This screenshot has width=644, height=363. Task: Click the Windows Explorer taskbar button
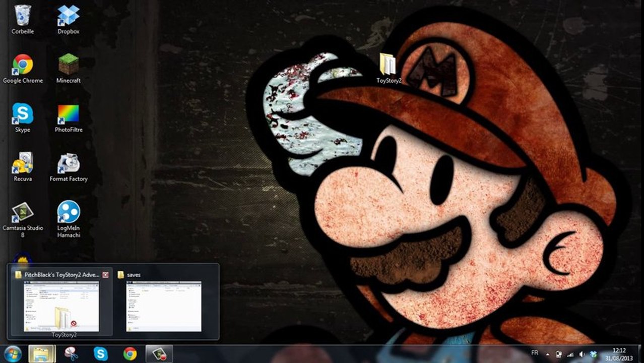point(42,354)
